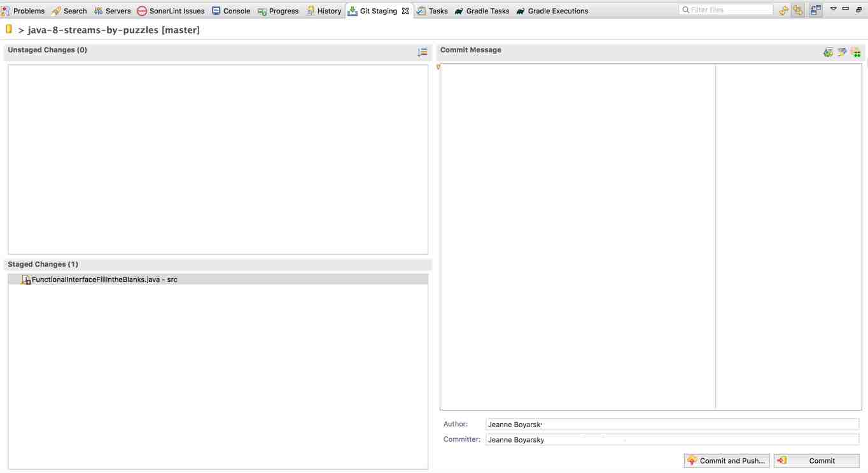The image size is (868, 473).
Task: Click inside the Commit Message text area
Action: [577, 236]
